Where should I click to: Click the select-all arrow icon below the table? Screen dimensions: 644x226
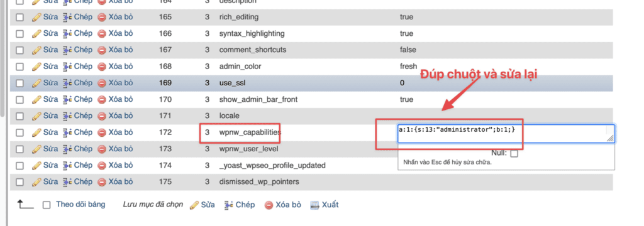point(25,204)
